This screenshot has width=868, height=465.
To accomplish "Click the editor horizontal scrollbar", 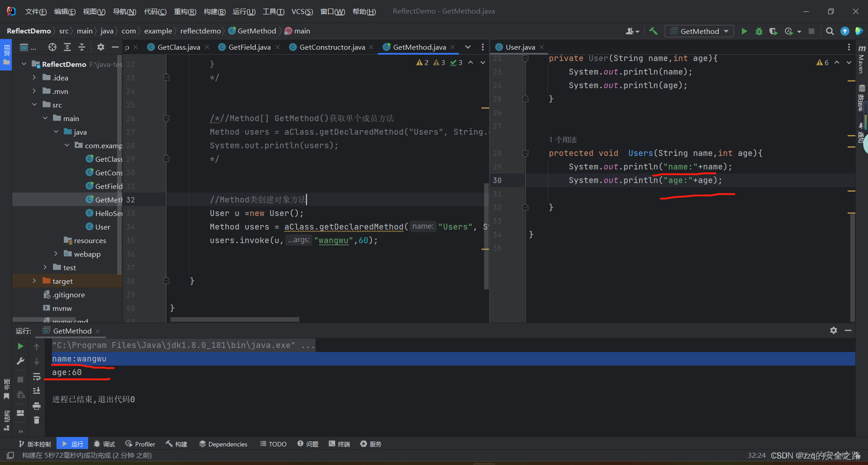I will pos(235,319).
